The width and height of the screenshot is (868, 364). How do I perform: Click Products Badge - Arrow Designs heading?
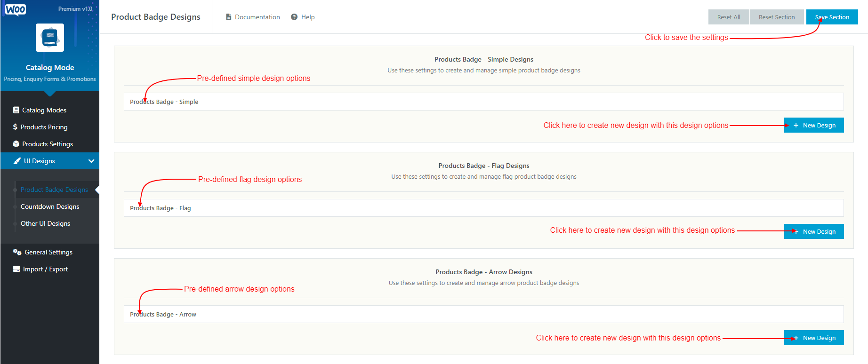pyautogui.click(x=484, y=272)
